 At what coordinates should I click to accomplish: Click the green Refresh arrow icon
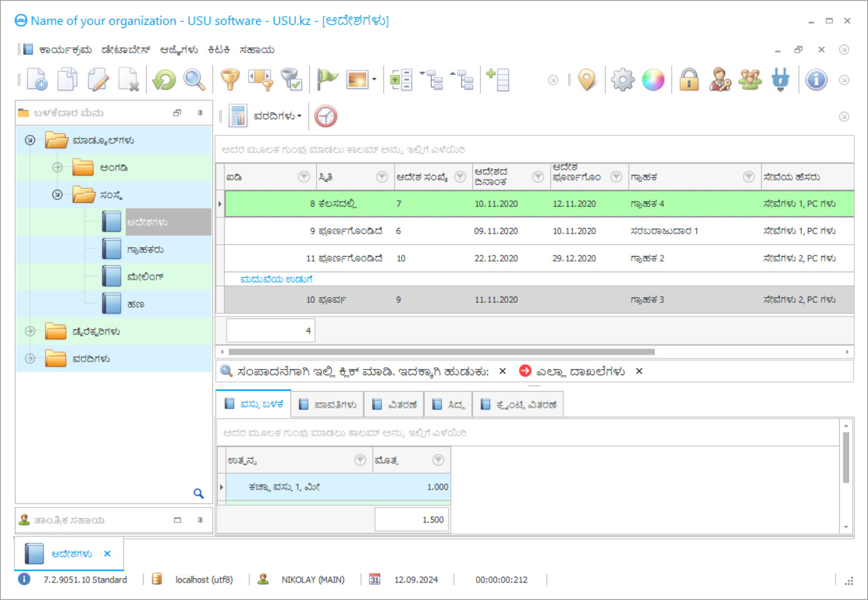(x=164, y=80)
